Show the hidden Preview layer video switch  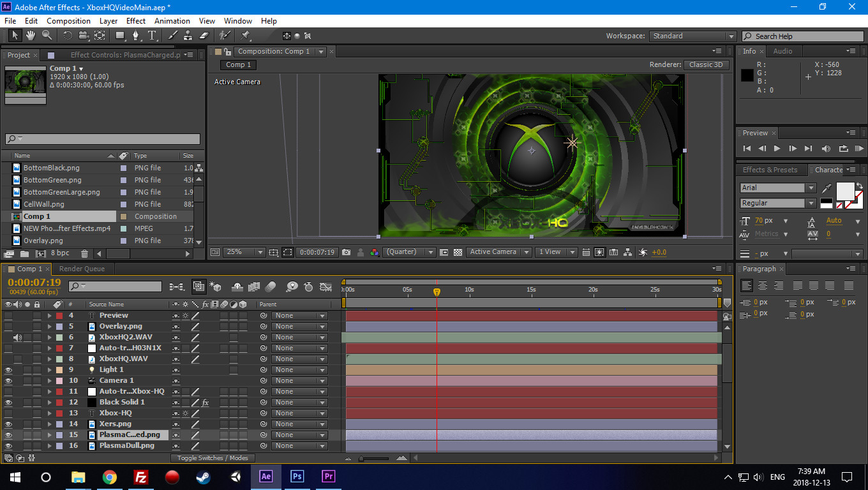8,315
